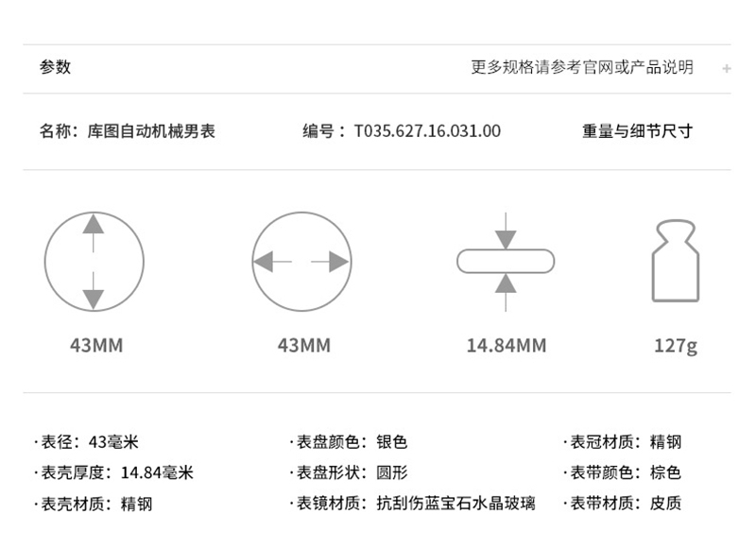Click the 表镜材质 抗刮伤蓝宝石水晶玻璃 entry

pos(414,504)
